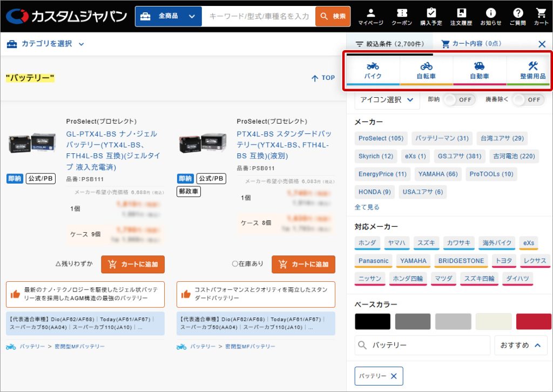Screen dimensions: 553x392
Task: Pick the red base color swatch
Action: (534, 321)
